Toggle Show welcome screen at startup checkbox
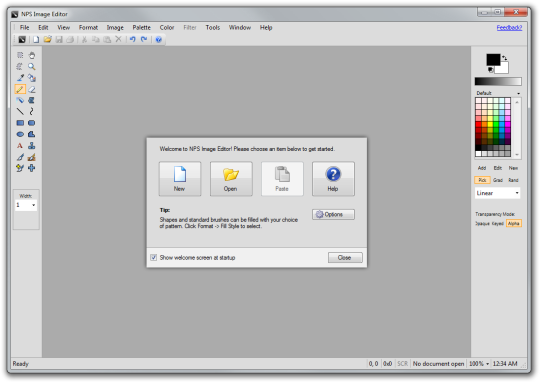The width and height of the screenshot is (540, 382). 154,258
